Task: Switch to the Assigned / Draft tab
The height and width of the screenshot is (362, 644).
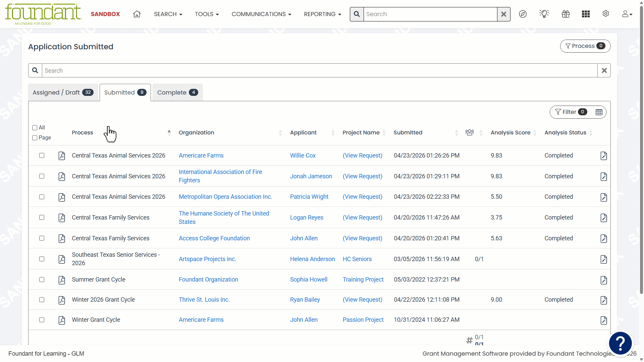Action: (63, 93)
